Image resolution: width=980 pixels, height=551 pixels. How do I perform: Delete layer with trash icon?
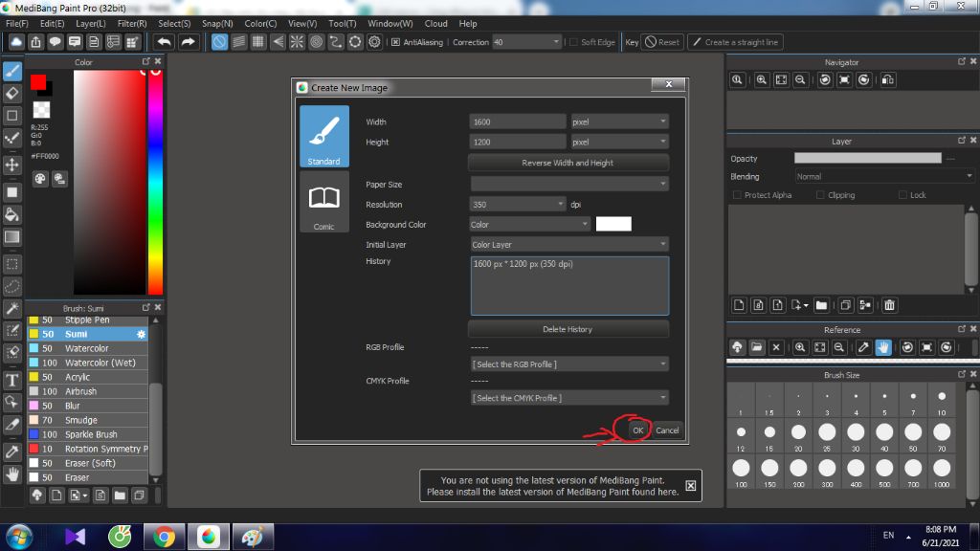[x=889, y=305]
